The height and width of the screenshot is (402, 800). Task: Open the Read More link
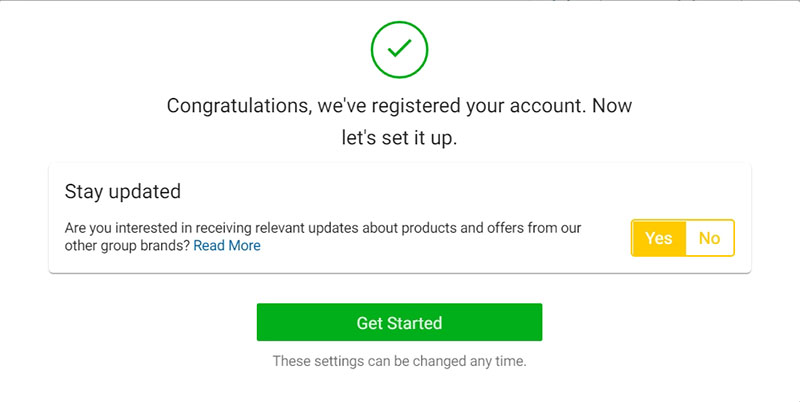click(227, 245)
